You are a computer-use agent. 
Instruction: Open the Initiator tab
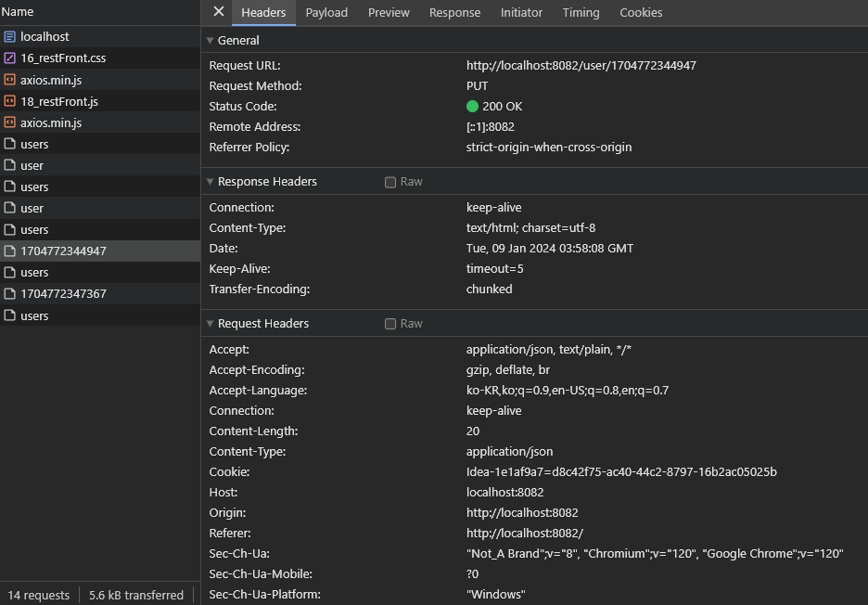(521, 13)
